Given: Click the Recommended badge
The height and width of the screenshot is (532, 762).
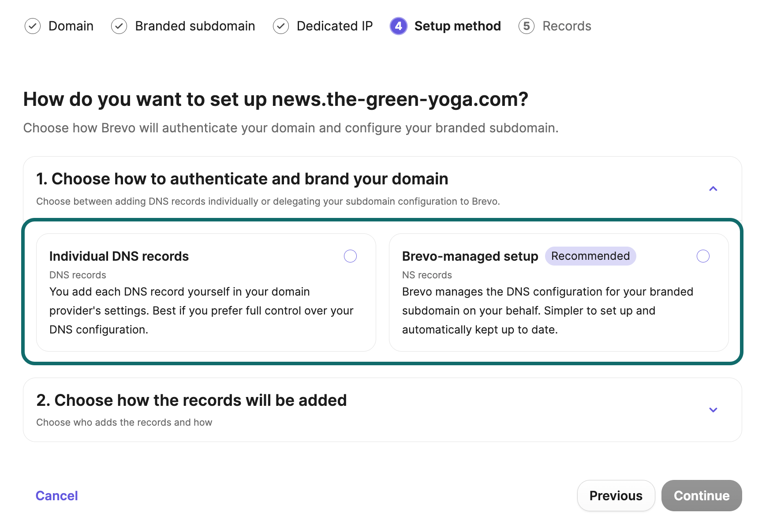Looking at the screenshot, I should (x=590, y=256).
